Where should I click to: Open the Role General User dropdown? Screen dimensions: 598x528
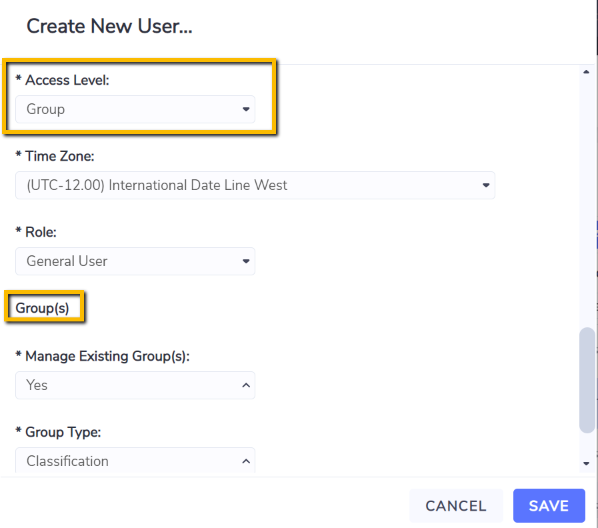135,261
